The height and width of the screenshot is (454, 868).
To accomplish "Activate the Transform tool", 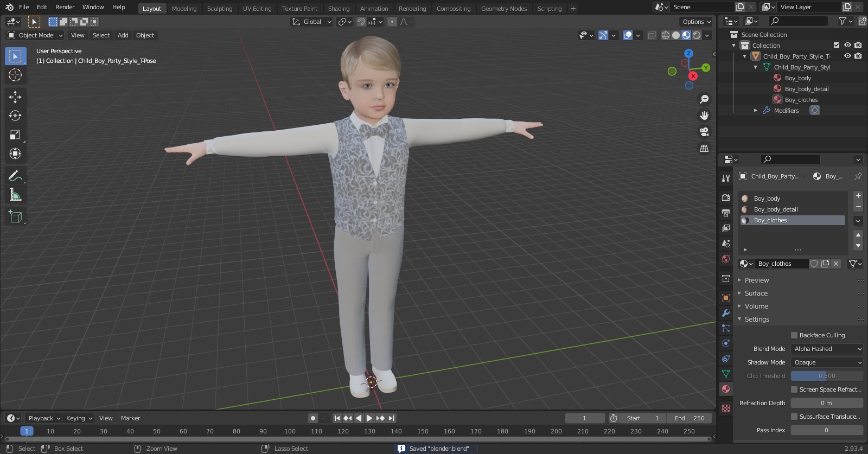I will (15, 154).
